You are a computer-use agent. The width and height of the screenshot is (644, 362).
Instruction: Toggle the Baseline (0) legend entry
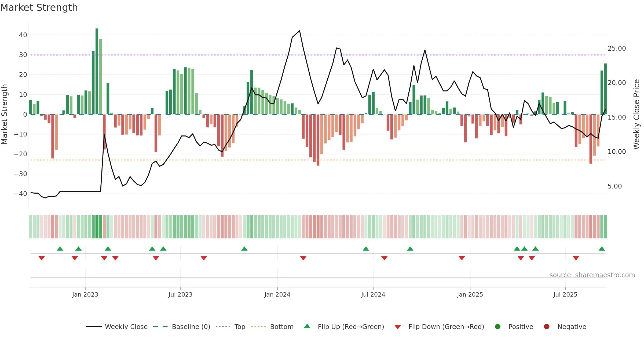(182, 327)
